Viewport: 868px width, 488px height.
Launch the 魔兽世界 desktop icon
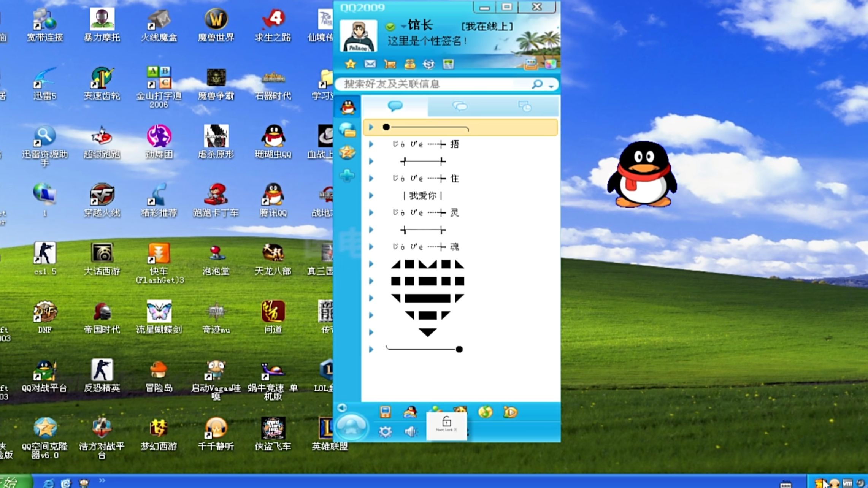point(216,25)
